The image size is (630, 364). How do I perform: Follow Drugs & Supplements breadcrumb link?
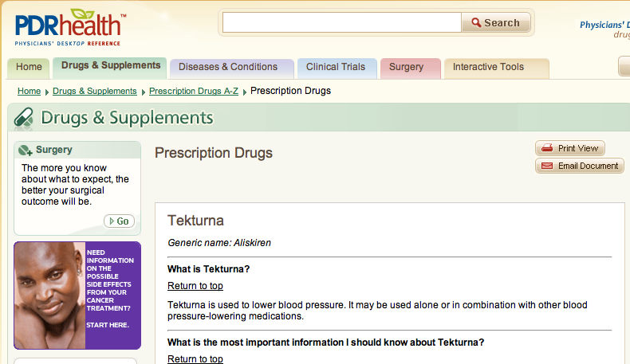[94, 91]
